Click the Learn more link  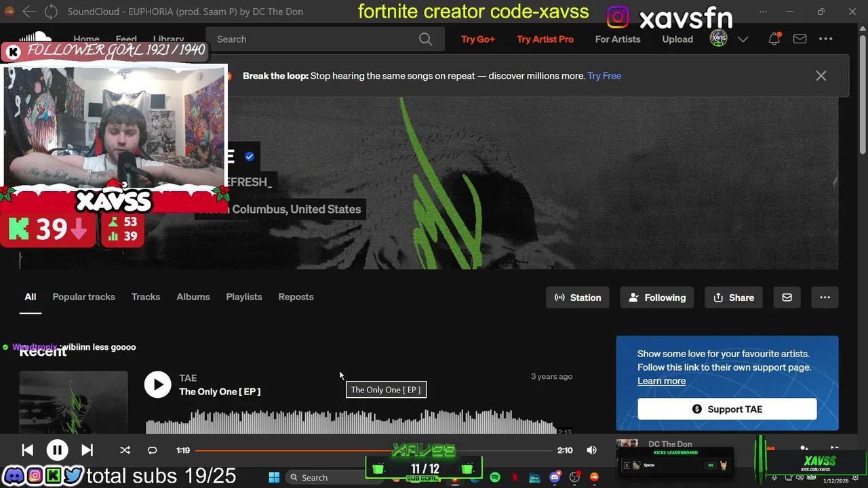pos(661,381)
